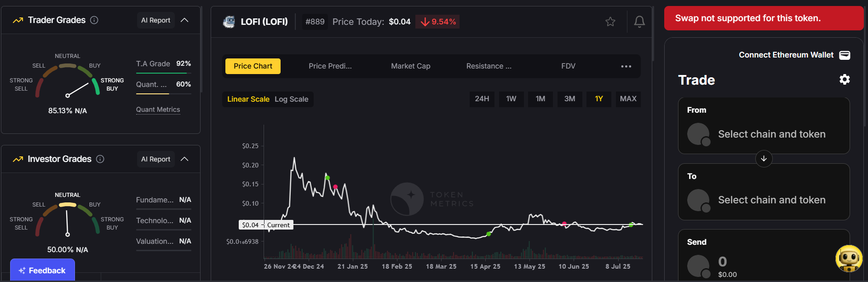
Task: Click the Investor Grades trend arrow icon
Action: click(18, 159)
